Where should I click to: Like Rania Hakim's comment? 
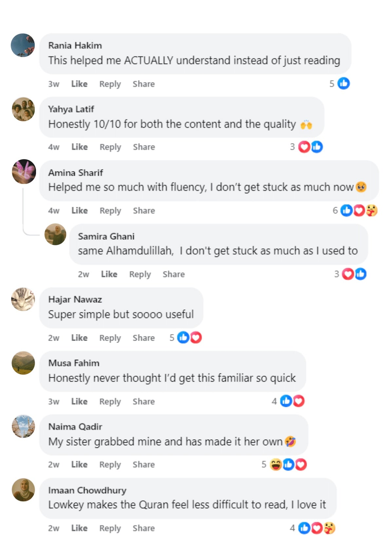coord(79,84)
